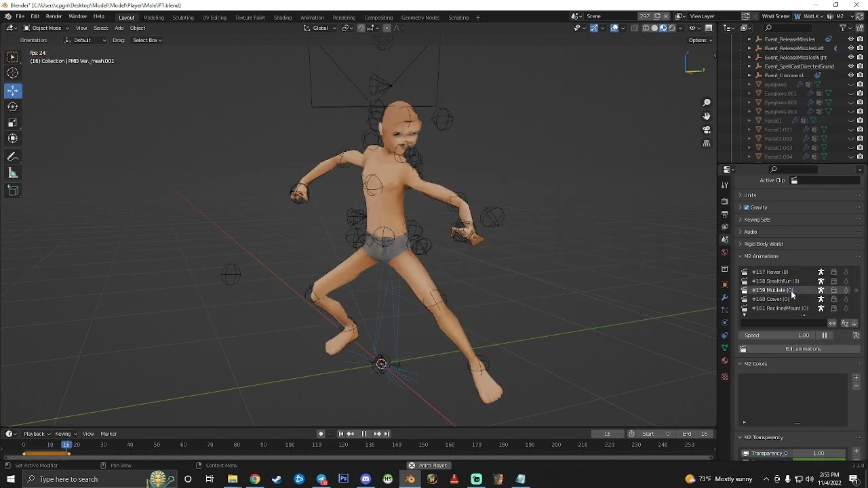Select rendered viewport shading
The image size is (868, 488).
coord(672,28)
